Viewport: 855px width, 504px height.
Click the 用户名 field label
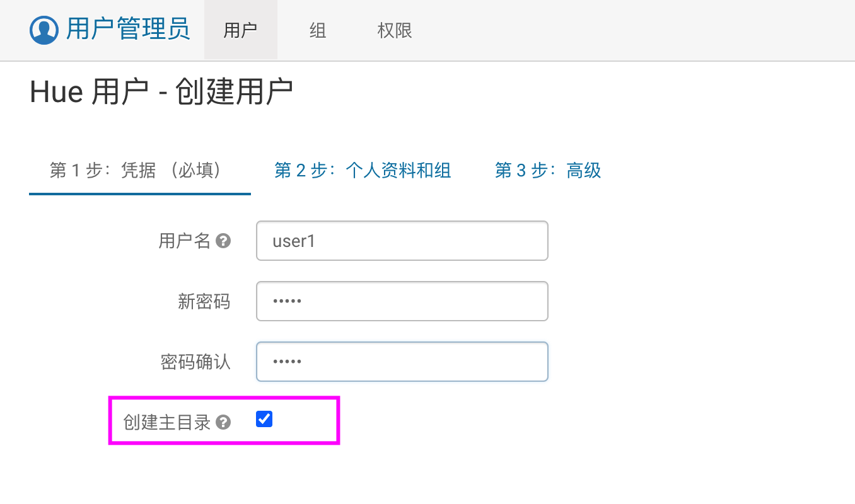[x=184, y=241]
